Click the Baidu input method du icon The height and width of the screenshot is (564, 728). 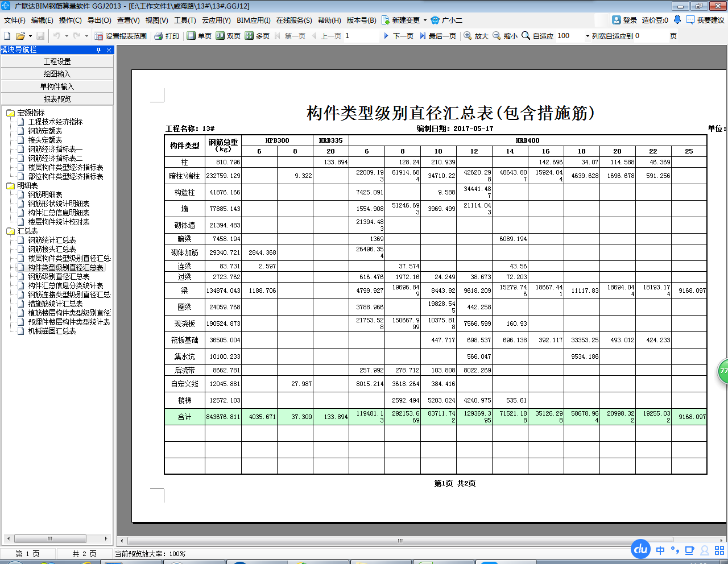click(641, 549)
